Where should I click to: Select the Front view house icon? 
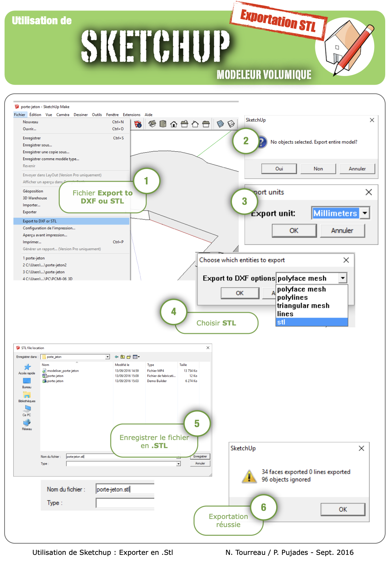[x=174, y=124]
